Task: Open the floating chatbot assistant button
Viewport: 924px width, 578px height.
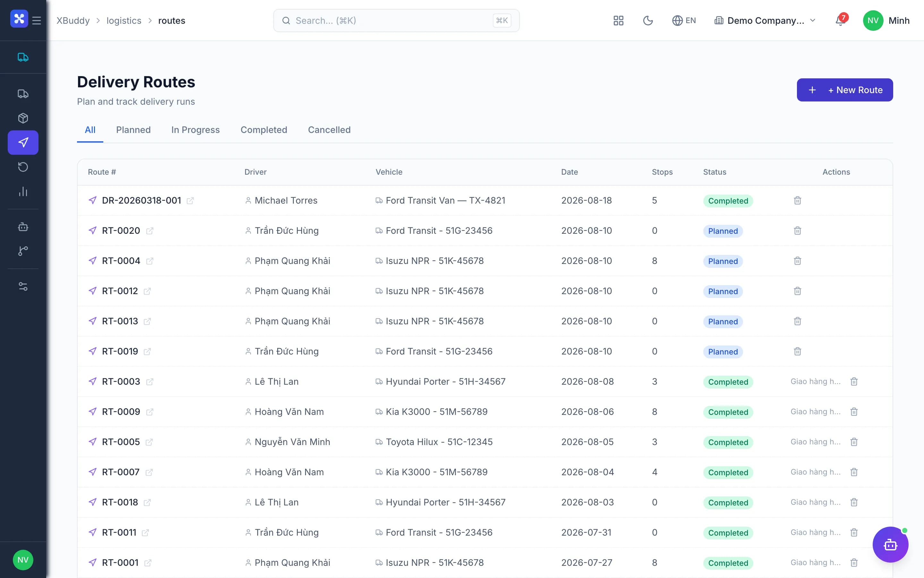Action: pyautogui.click(x=890, y=545)
